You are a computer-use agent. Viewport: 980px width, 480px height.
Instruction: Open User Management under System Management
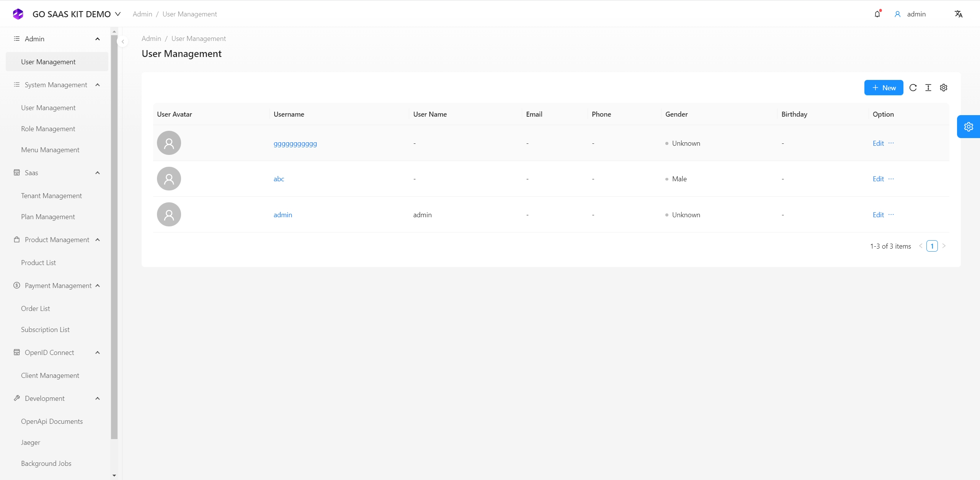pyautogui.click(x=57, y=108)
